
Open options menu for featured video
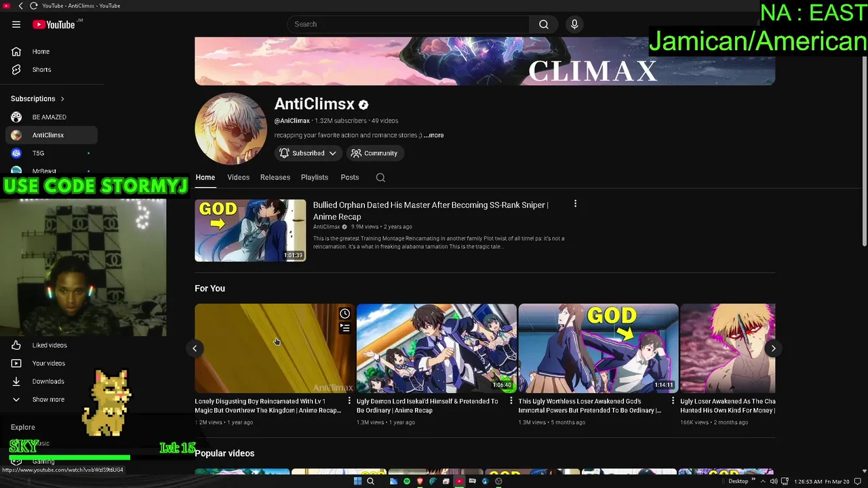pyautogui.click(x=575, y=204)
